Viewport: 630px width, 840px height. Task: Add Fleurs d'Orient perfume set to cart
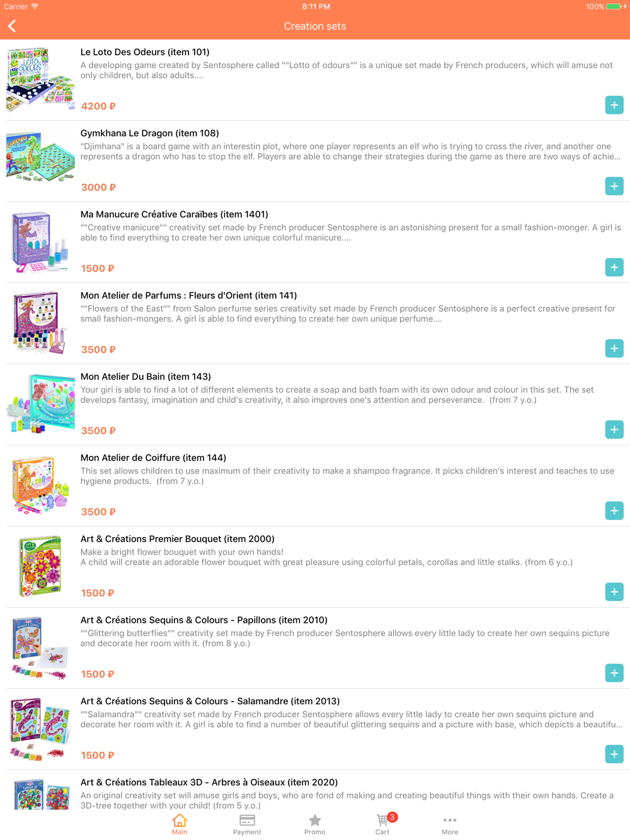pyautogui.click(x=614, y=349)
